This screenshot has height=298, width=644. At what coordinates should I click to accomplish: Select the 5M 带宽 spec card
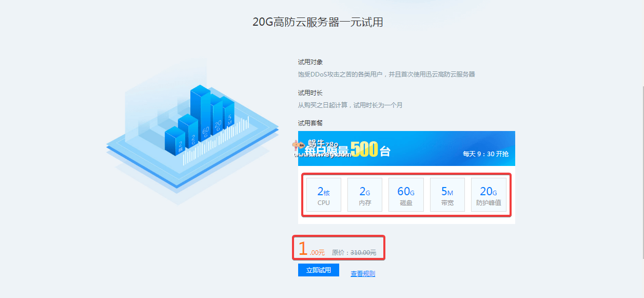click(447, 195)
